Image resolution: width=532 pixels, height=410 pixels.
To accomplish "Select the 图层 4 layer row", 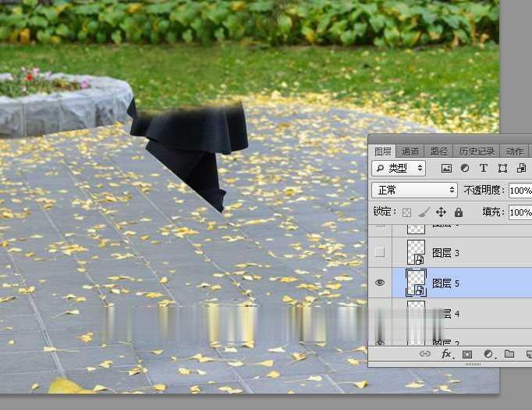I will click(x=450, y=313).
